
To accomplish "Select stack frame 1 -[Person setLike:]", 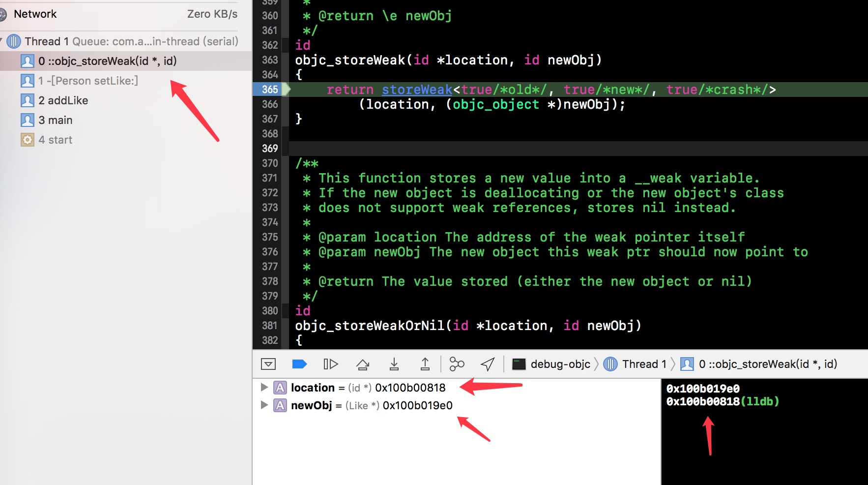I will [x=88, y=81].
